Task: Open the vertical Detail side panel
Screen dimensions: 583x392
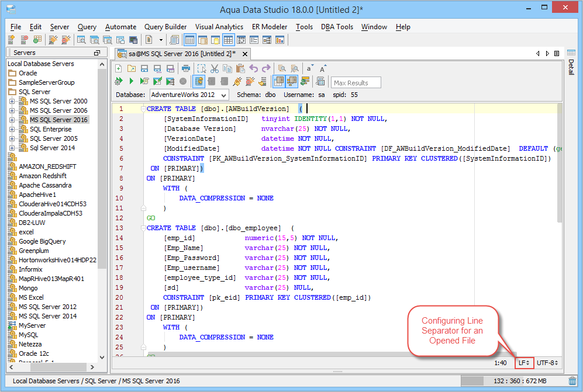Action: (x=571, y=68)
